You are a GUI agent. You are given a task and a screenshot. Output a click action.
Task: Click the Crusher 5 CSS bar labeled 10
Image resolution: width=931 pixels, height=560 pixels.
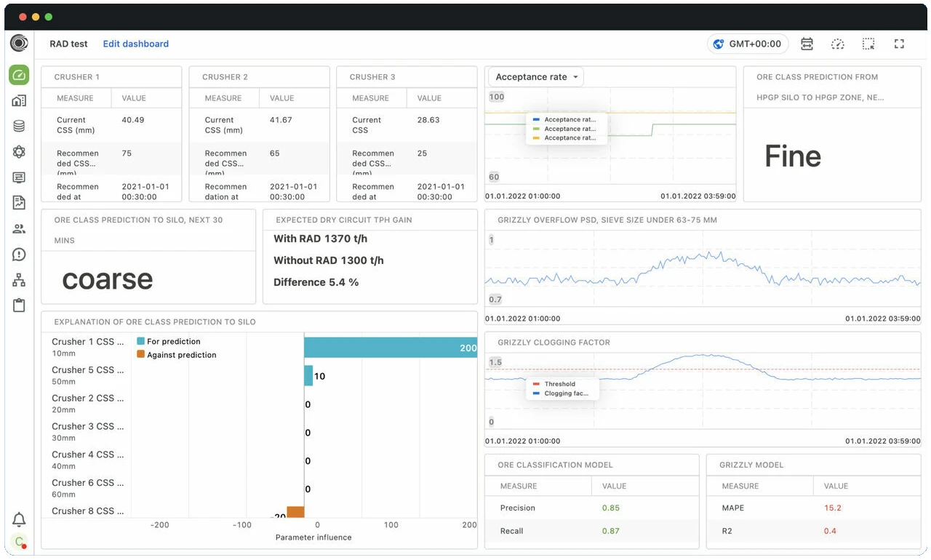point(308,376)
